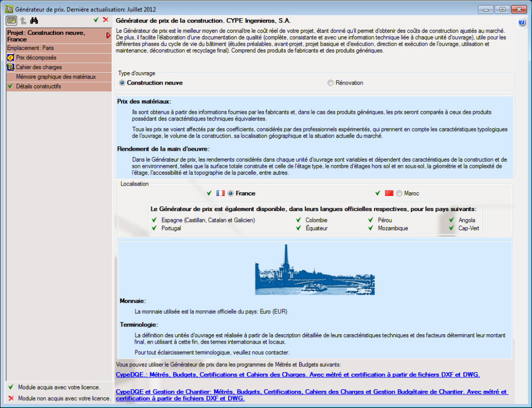Click the red cancel X in toolbar

[105, 20]
